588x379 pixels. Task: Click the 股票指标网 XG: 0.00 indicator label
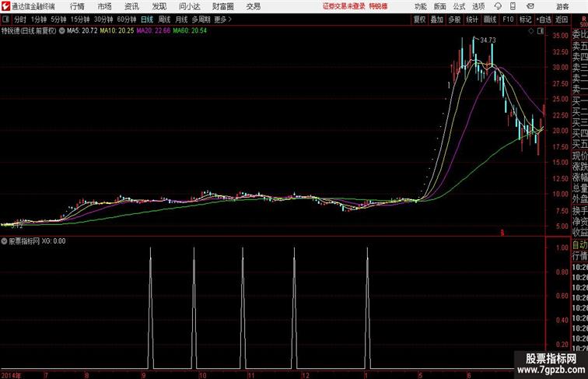pos(37,241)
